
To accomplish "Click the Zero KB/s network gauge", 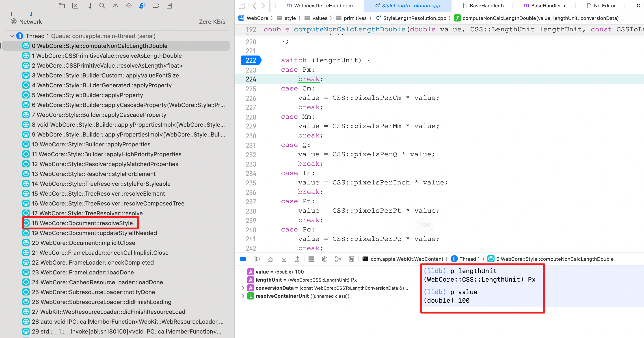I will (212, 21).
